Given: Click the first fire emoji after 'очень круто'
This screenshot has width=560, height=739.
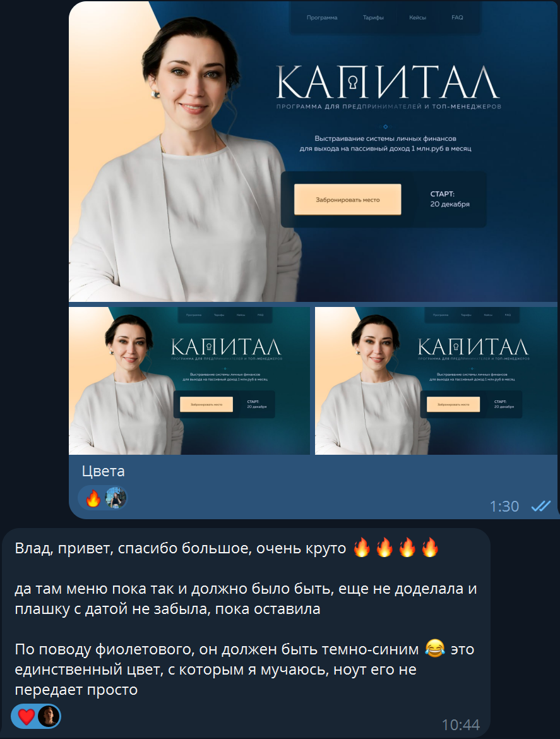Looking at the screenshot, I should [362, 548].
